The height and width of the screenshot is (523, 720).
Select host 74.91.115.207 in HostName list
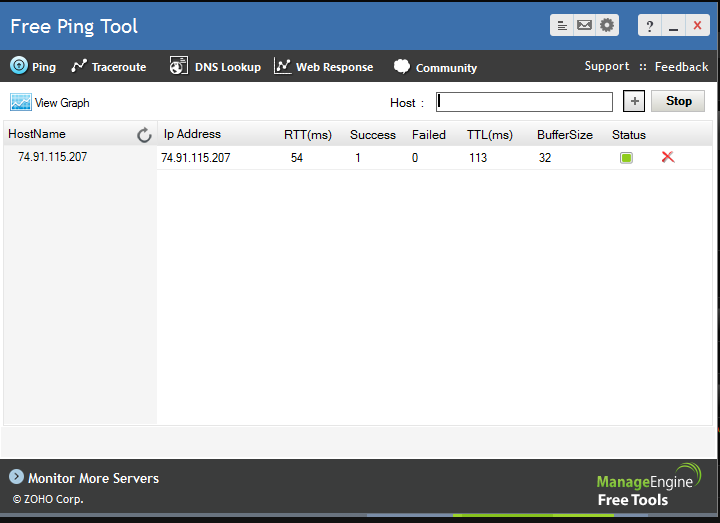pyautogui.click(x=52, y=157)
